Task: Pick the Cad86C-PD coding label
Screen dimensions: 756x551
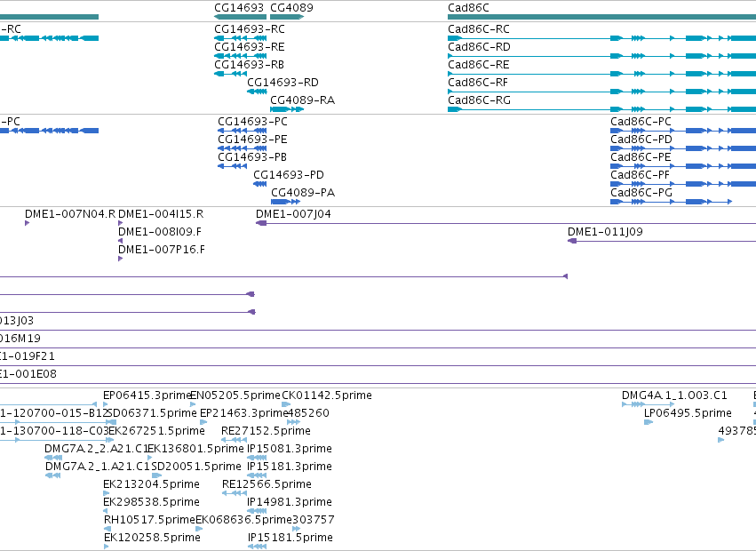Action: pyautogui.click(x=641, y=140)
